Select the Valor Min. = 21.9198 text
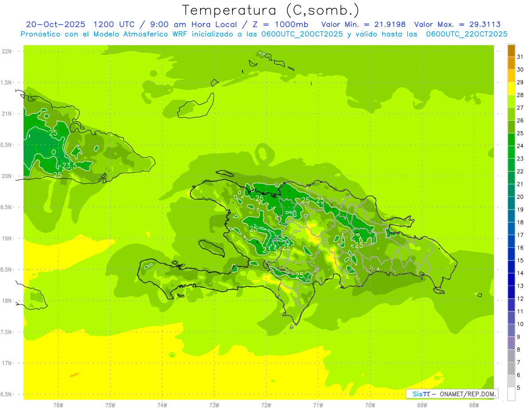Screen dimensions: 532x411 (x=363, y=24)
